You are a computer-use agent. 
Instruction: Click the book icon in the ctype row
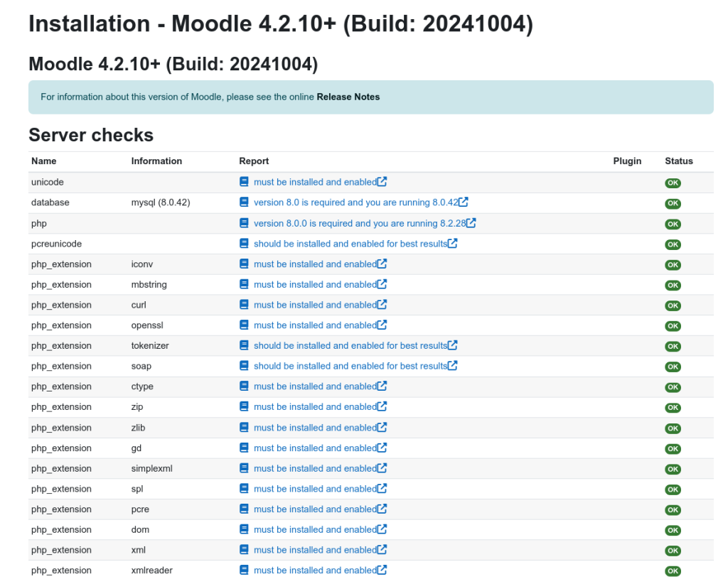(244, 386)
